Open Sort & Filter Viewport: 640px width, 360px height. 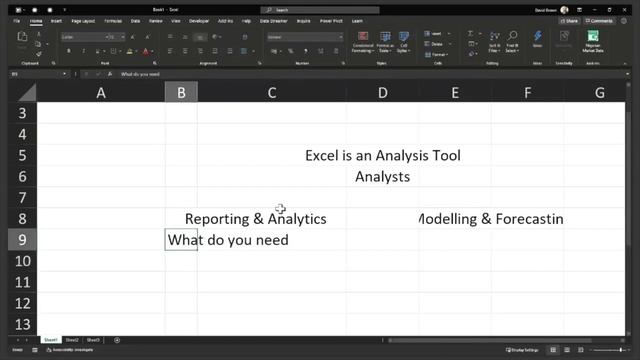pos(494,42)
